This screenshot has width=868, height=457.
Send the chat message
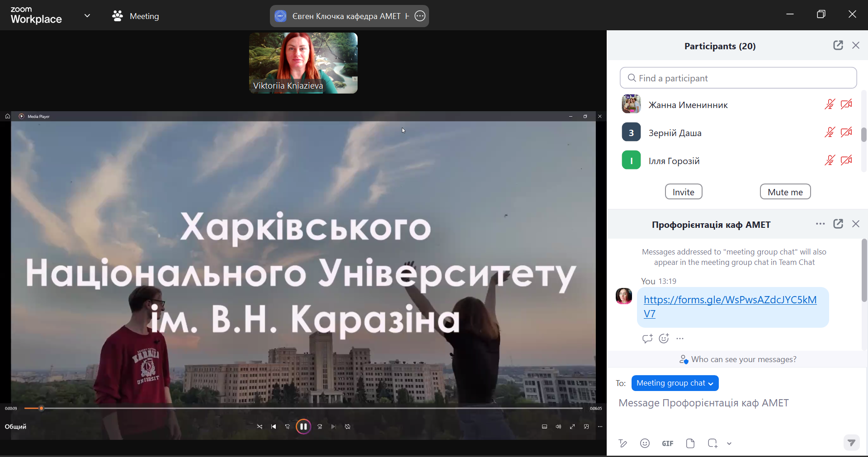[851, 443]
